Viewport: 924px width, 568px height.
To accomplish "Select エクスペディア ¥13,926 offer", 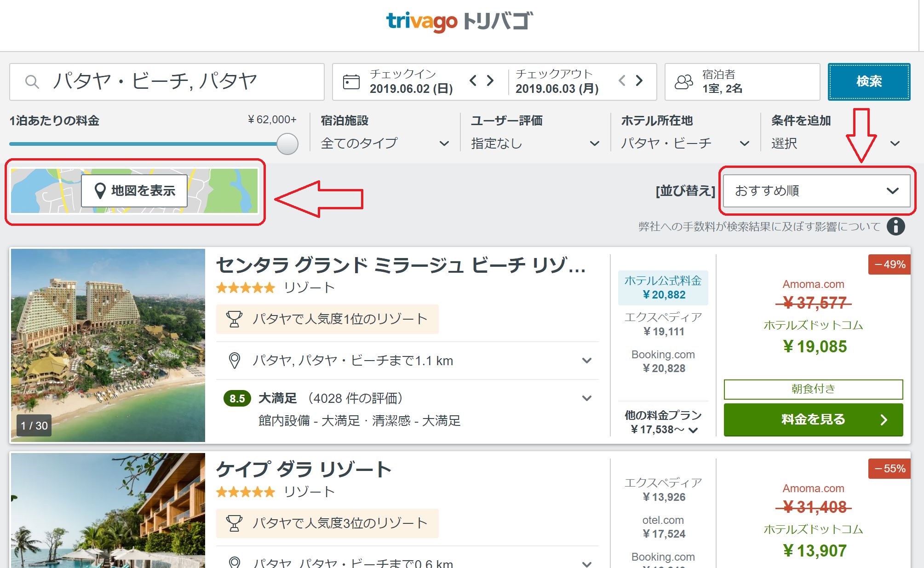I will [x=663, y=490].
